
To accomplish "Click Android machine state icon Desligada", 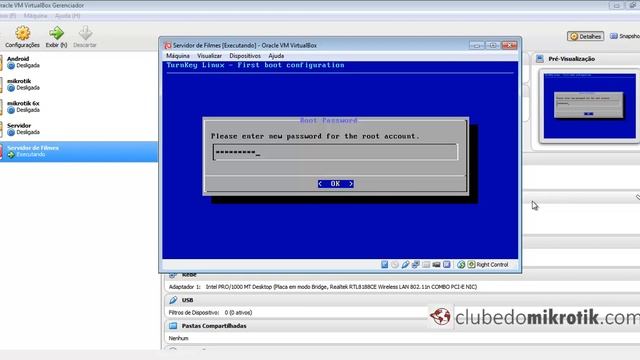I will pyautogui.click(x=11, y=66).
